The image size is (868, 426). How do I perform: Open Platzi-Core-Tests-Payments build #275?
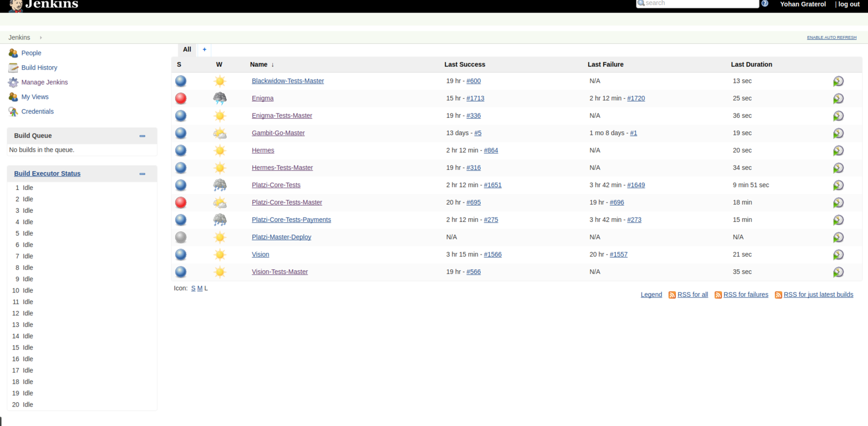click(491, 220)
